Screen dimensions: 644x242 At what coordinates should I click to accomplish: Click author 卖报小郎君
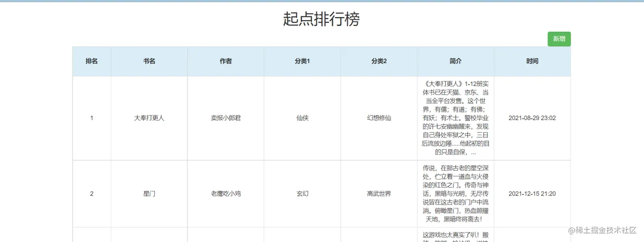click(226, 118)
